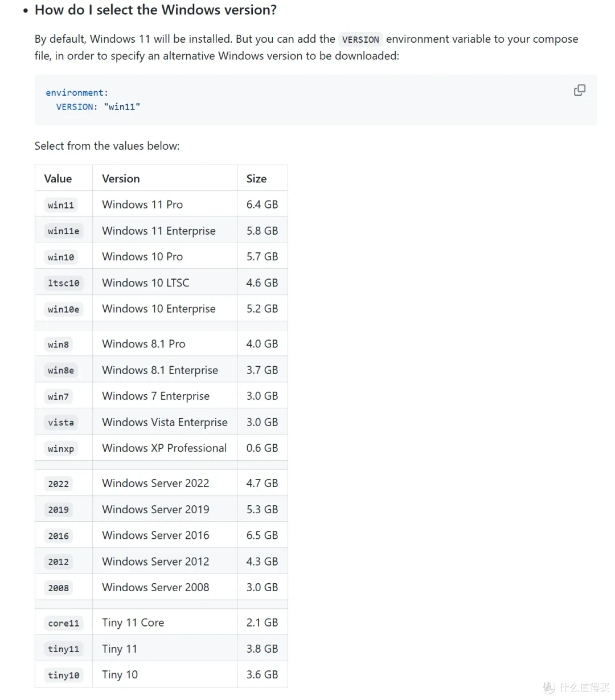615x700 pixels.
Task: Click the 3.7 GB size cell
Action: 263,370
